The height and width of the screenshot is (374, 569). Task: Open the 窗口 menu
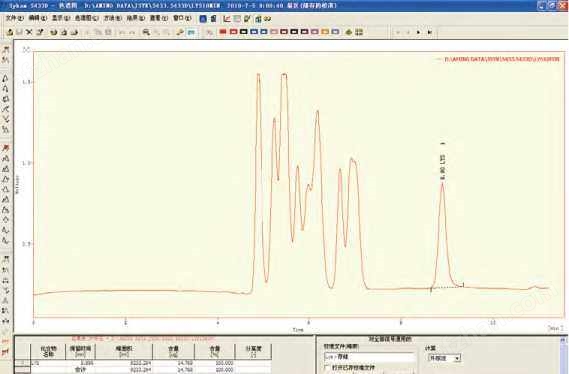tap(182, 18)
